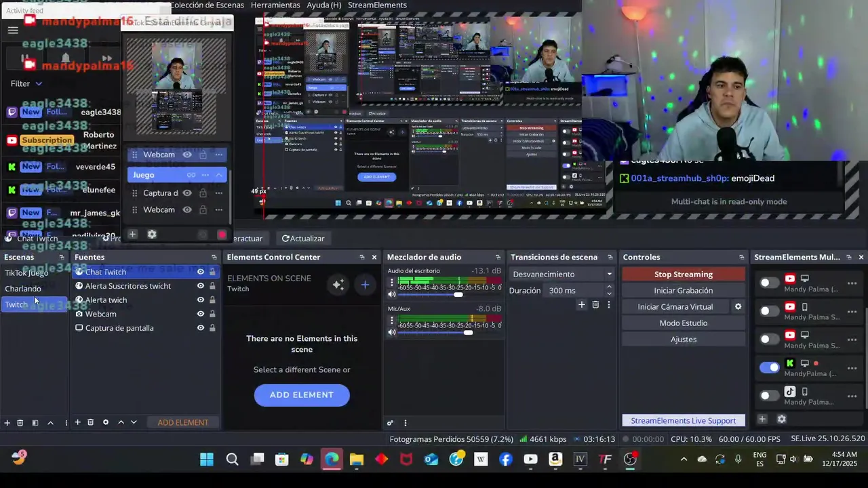The image size is (868, 488).
Task: Click blue ADD ELEMENT button
Action: (x=302, y=394)
